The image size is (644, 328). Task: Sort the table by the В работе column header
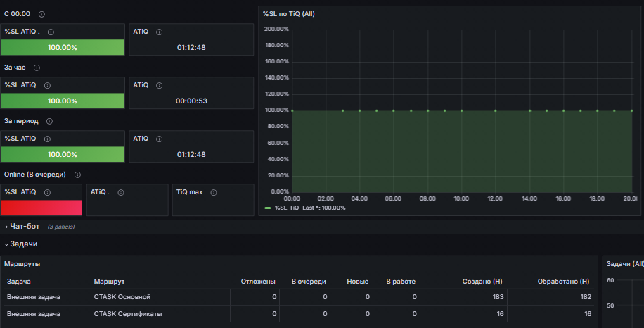tap(401, 282)
